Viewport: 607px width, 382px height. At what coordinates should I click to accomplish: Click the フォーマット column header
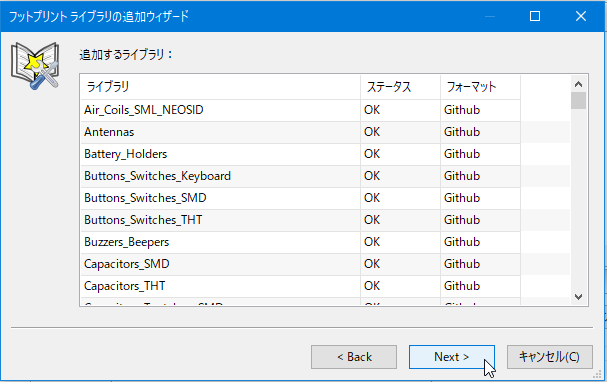[480, 87]
